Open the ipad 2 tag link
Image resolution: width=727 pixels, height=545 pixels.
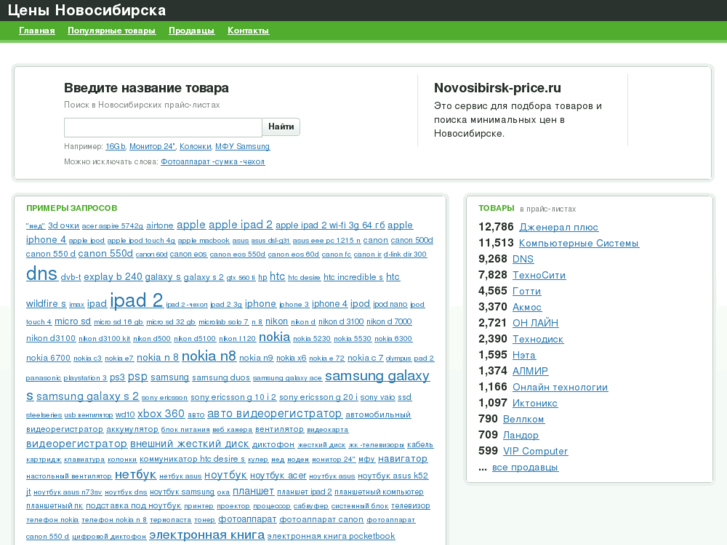click(x=136, y=300)
